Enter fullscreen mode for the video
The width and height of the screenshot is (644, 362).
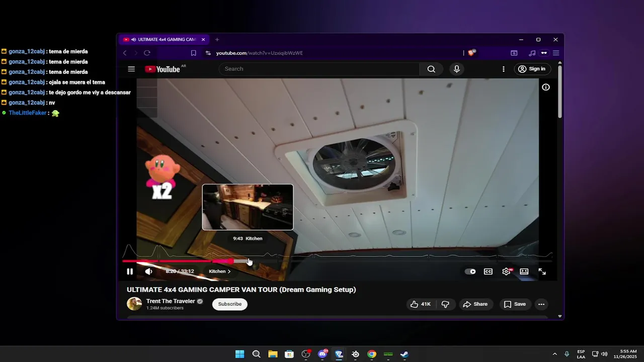(x=542, y=271)
